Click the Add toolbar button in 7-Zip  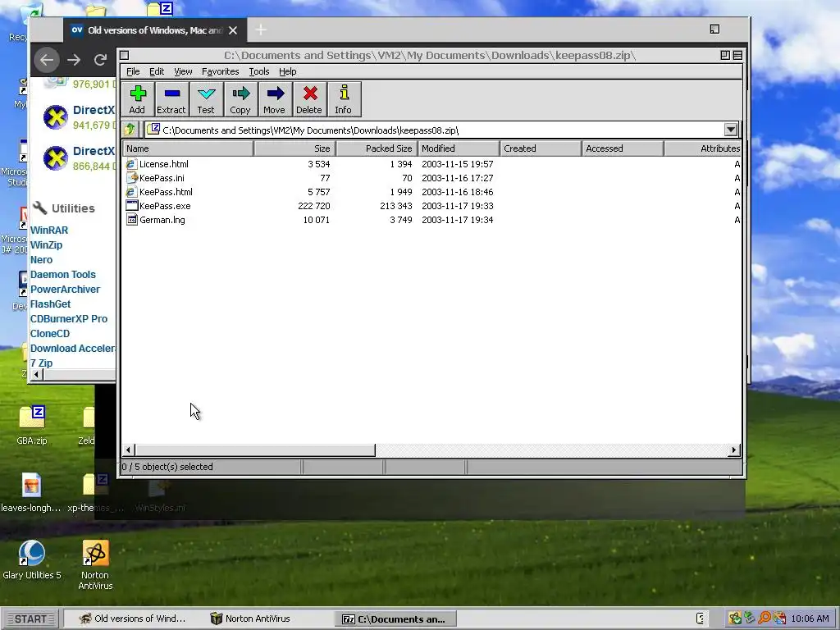pos(137,99)
